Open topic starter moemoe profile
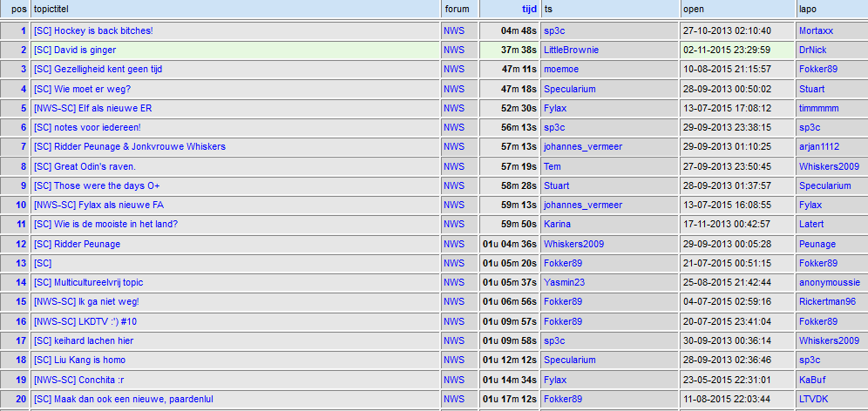The image size is (868, 411). click(560, 70)
